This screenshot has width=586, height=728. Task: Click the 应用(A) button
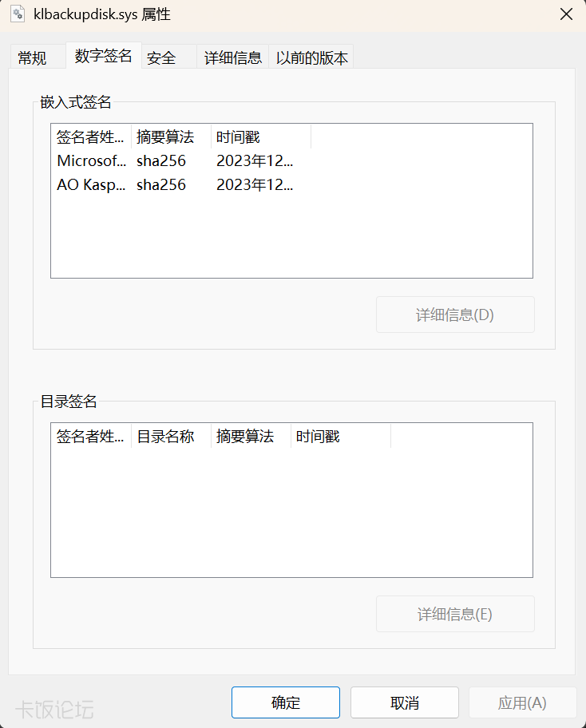point(523,702)
